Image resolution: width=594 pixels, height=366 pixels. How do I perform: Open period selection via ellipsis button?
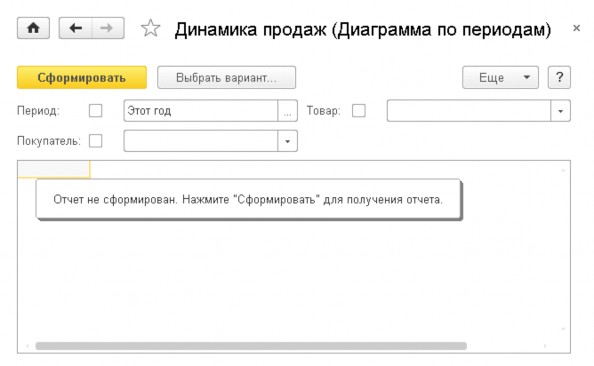[288, 111]
